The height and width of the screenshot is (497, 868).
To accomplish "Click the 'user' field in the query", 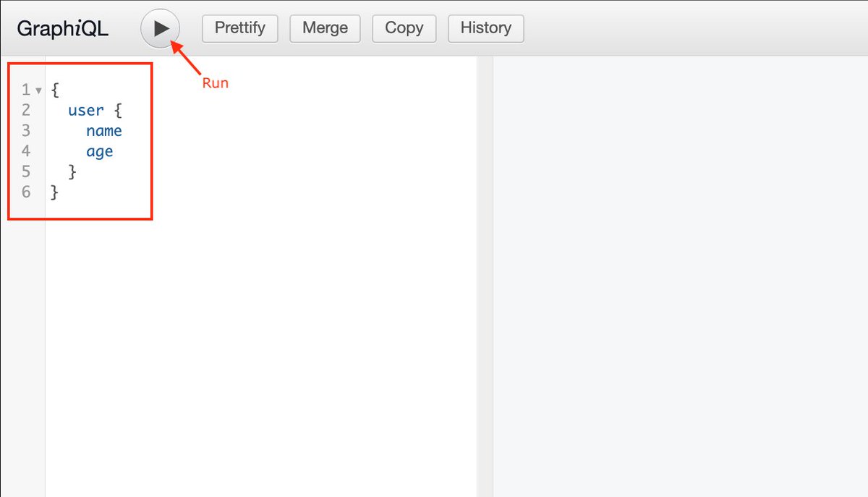I will tap(86, 111).
